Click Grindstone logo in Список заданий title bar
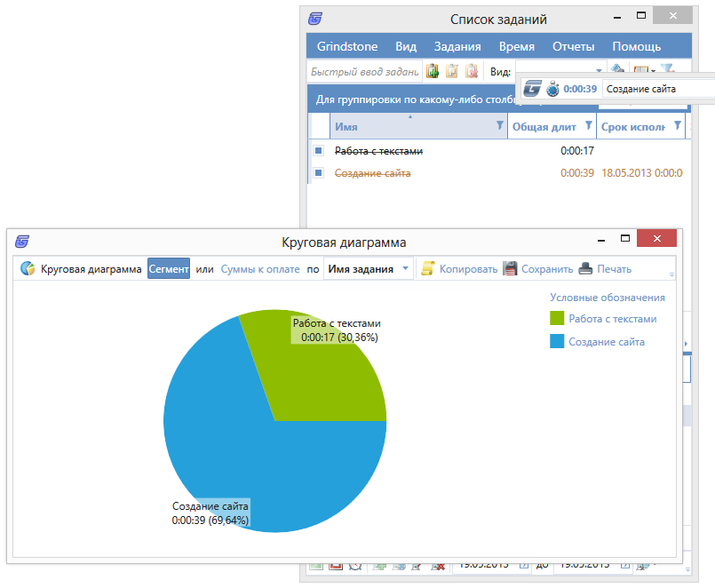The image size is (715, 588). tap(315, 19)
